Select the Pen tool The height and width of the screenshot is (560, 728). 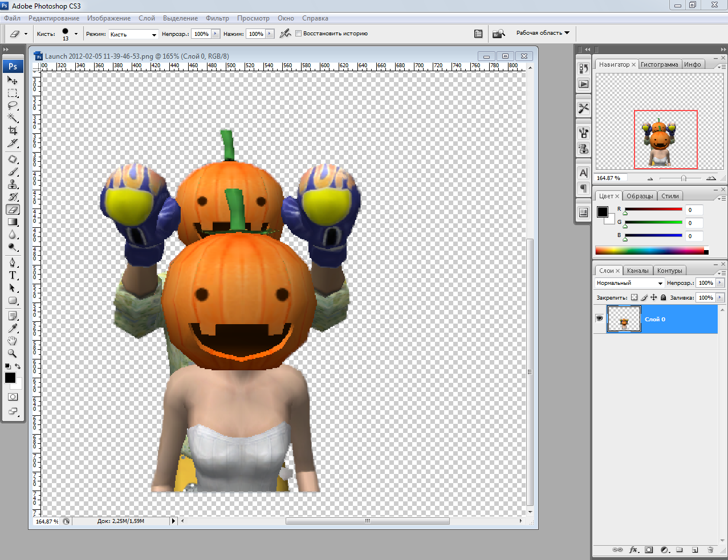click(x=13, y=263)
